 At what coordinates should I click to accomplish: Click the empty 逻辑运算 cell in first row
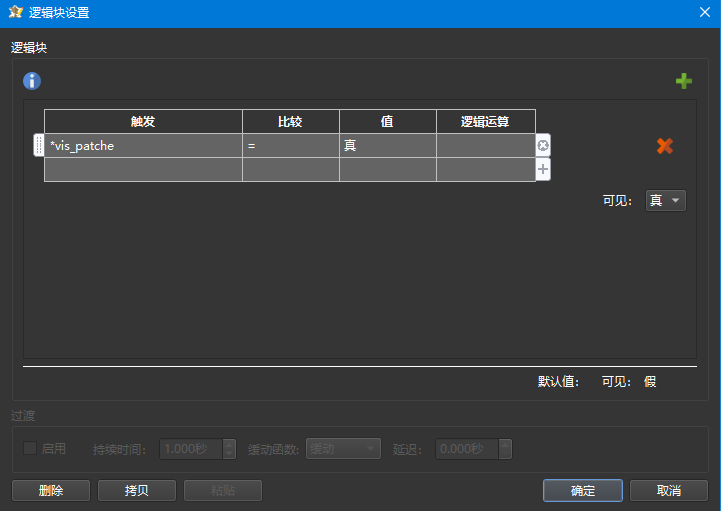[486, 146]
